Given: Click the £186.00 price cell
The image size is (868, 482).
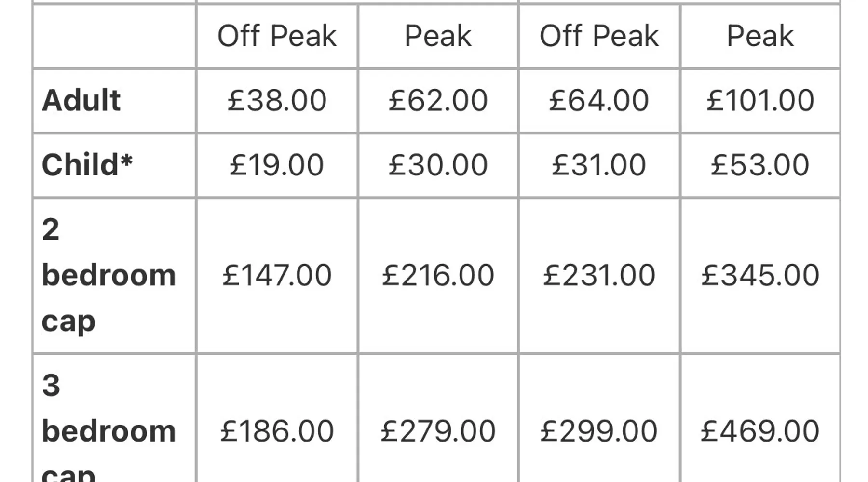Looking at the screenshot, I should 277,430.
